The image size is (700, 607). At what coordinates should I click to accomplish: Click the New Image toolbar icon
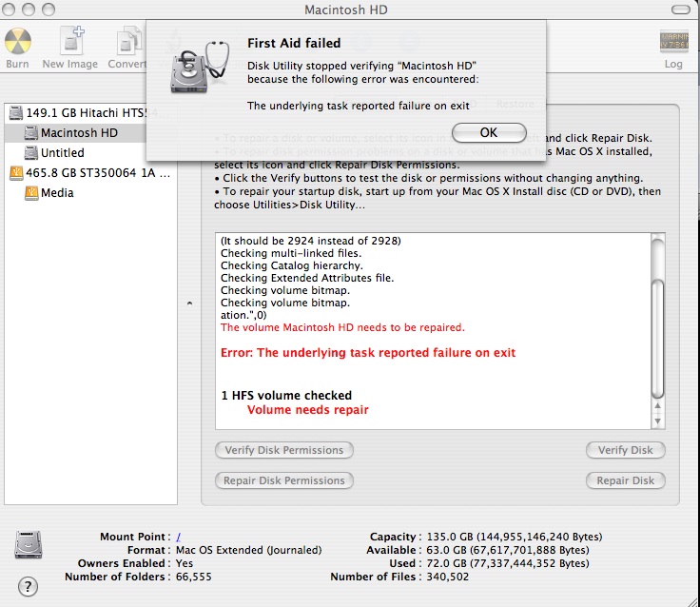(x=71, y=41)
